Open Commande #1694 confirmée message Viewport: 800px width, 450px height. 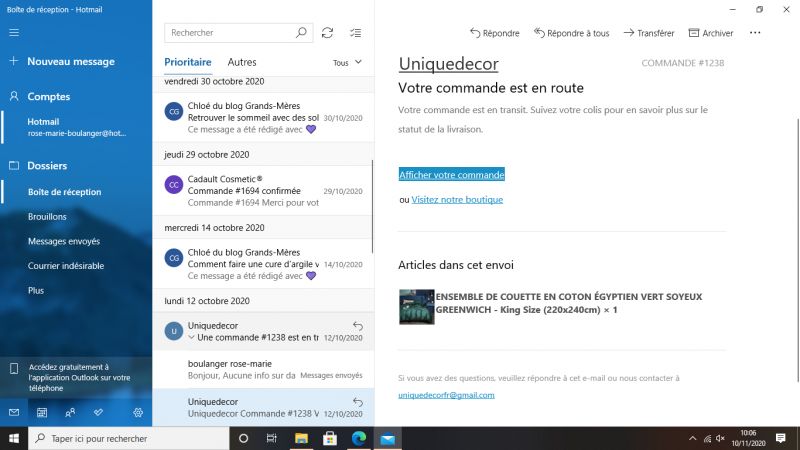263,191
